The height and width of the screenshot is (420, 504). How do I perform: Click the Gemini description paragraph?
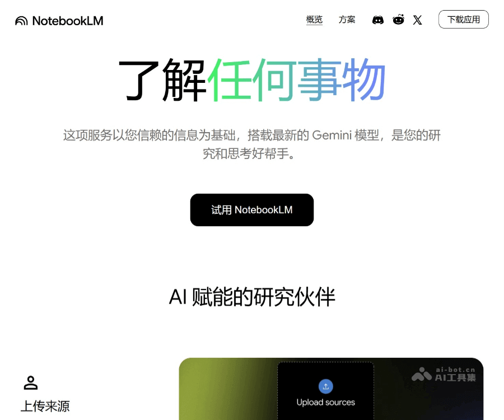252,144
